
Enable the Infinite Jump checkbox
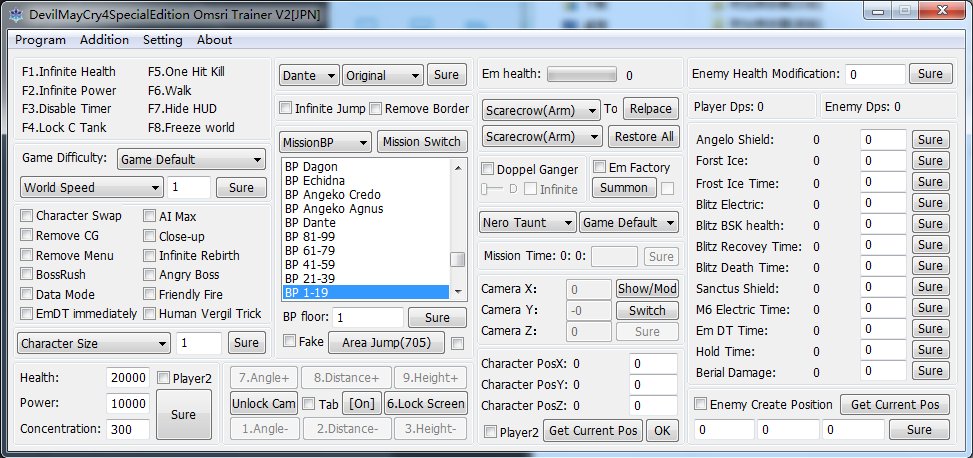coord(285,109)
